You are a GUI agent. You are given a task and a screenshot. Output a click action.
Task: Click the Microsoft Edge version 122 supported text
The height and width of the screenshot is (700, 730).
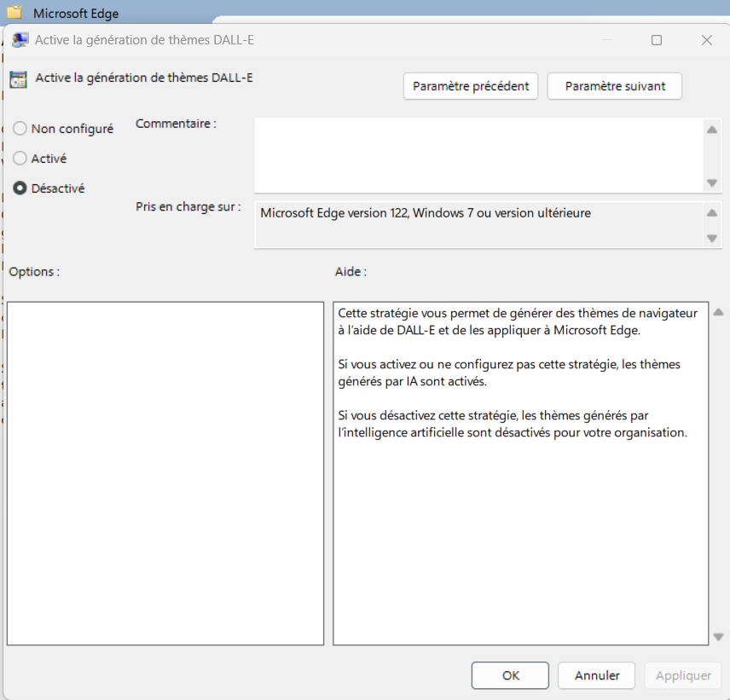pyautogui.click(x=426, y=213)
